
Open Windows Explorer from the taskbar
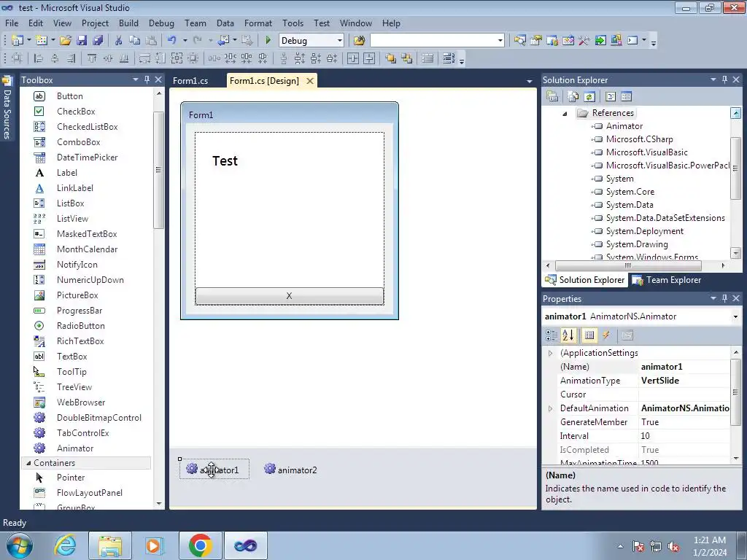pyautogui.click(x=110, y=545)
